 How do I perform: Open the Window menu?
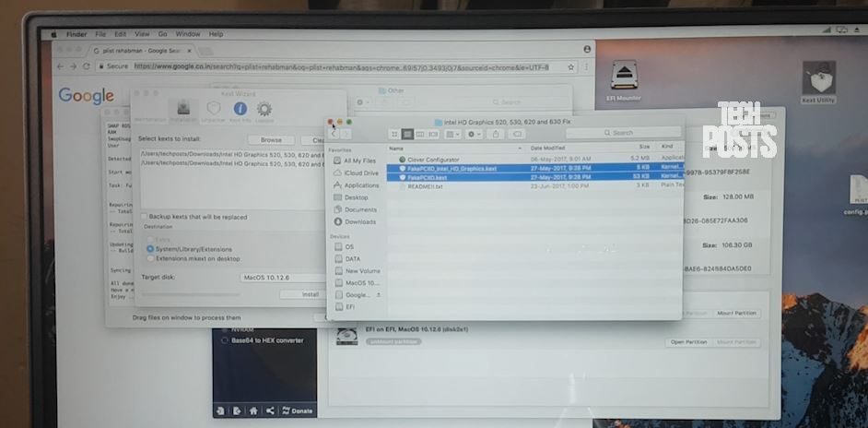click(188, 34)
